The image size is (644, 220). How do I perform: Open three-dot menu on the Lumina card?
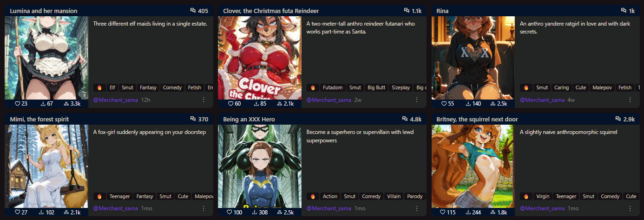point(204,100)
